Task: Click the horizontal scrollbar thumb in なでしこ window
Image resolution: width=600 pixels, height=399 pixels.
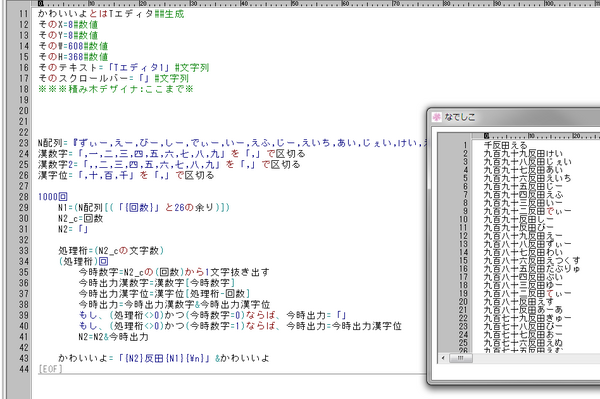Action: pyautogui.click(x=460, y=358)
